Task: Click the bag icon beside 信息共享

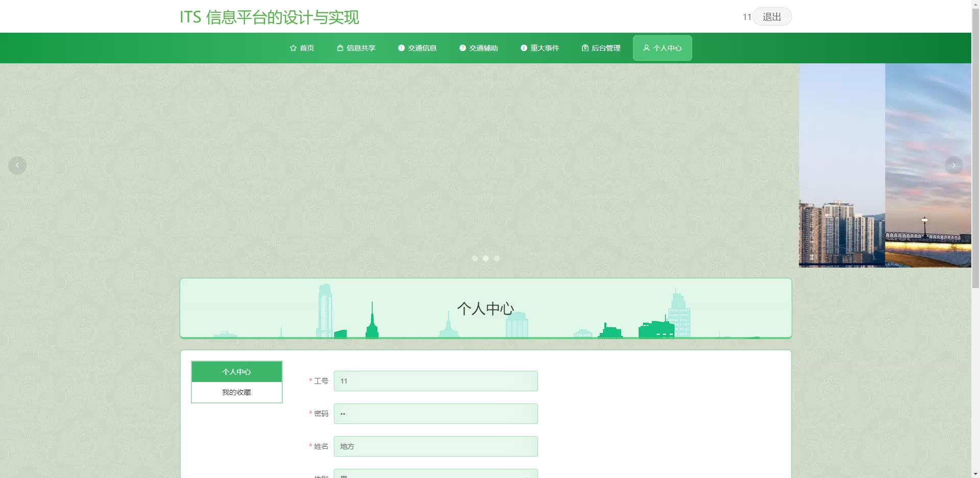Action: (340, 48)
